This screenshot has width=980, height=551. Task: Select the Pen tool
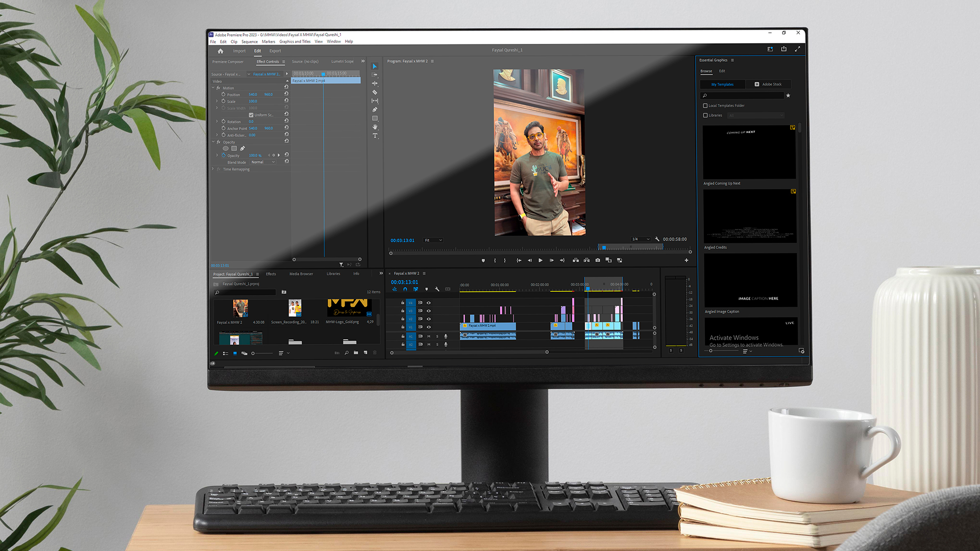pos(375,110)
